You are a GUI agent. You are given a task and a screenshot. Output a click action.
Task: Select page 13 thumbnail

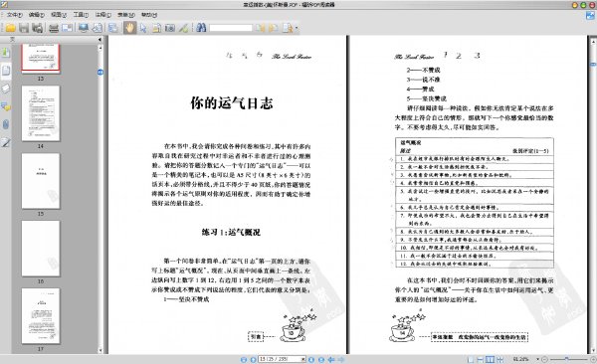(41, 59)
